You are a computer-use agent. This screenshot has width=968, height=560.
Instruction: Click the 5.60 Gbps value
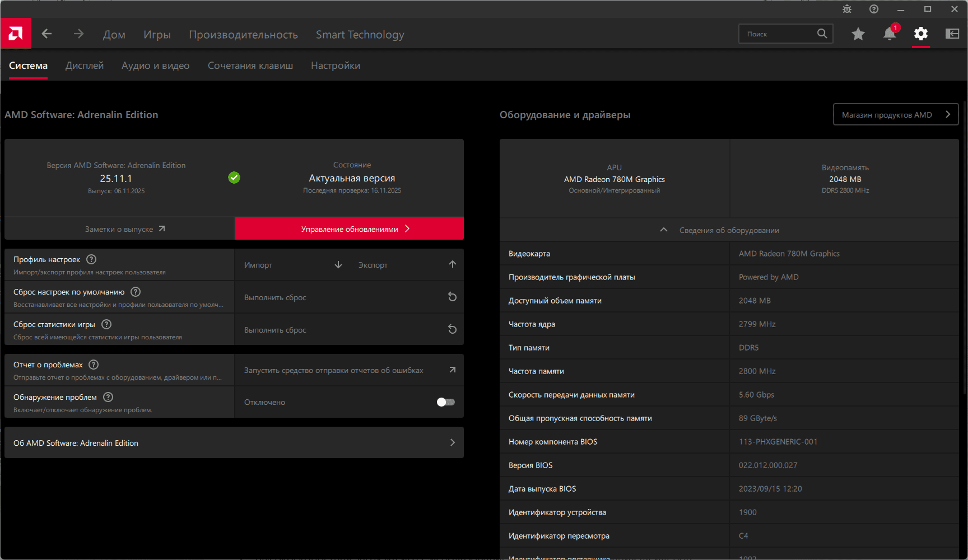pos(756,395)
